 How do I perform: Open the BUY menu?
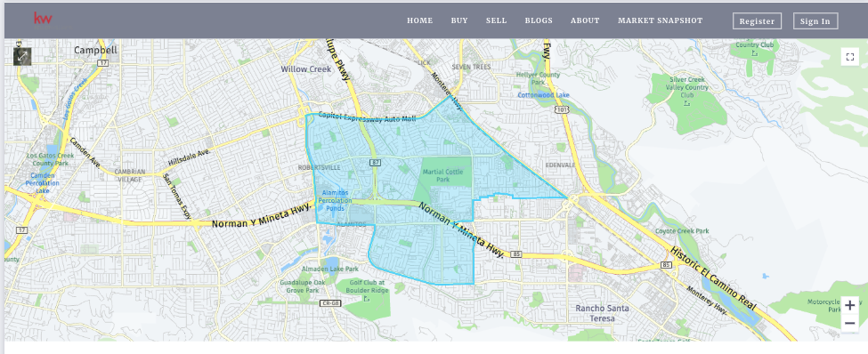coord(459,20)
